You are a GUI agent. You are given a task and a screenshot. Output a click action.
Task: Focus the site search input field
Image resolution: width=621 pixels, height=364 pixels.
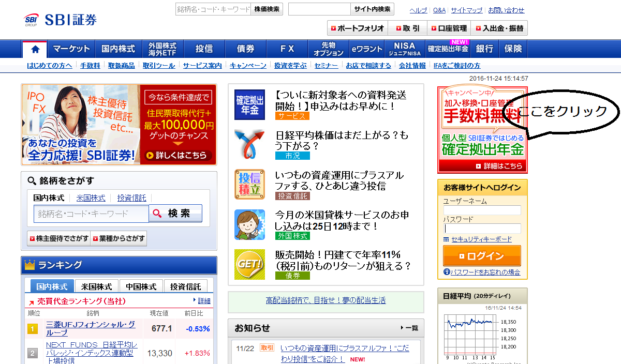[320, 9]
